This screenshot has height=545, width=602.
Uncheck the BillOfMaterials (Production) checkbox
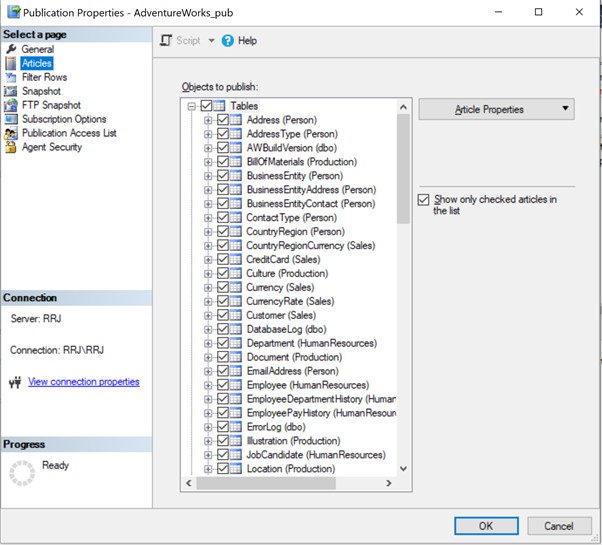point(223,162)
